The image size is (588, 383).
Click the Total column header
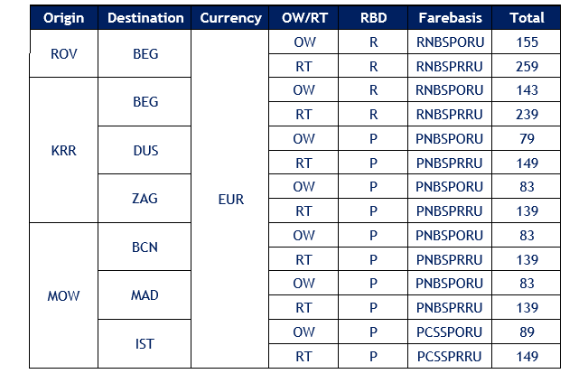coord(527,18)
